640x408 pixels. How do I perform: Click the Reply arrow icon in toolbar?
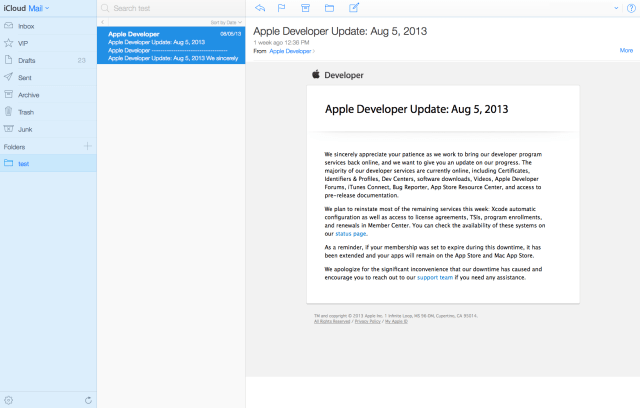261,8
